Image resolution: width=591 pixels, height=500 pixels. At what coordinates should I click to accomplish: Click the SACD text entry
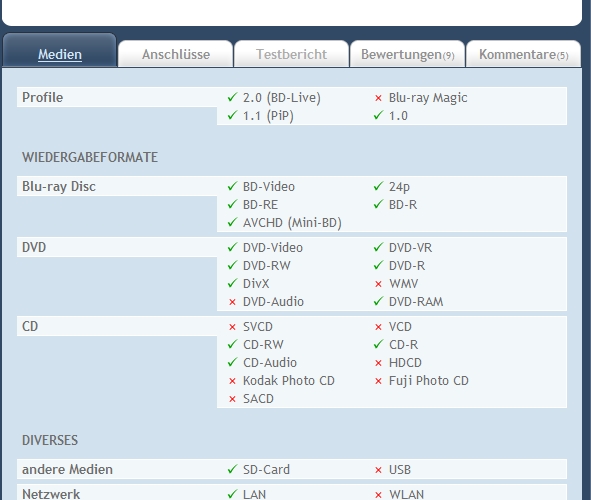coord(258,399)
